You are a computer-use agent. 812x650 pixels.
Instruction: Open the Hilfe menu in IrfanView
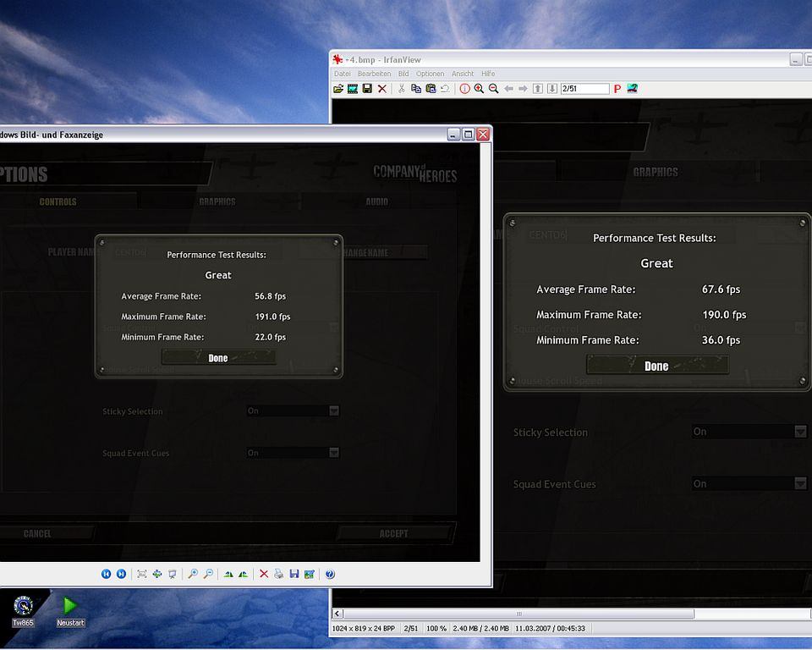[488, 74]
